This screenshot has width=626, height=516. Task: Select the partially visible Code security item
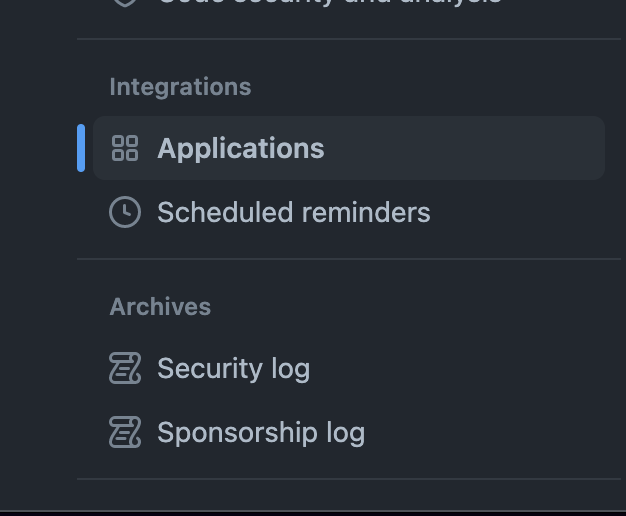329,3
